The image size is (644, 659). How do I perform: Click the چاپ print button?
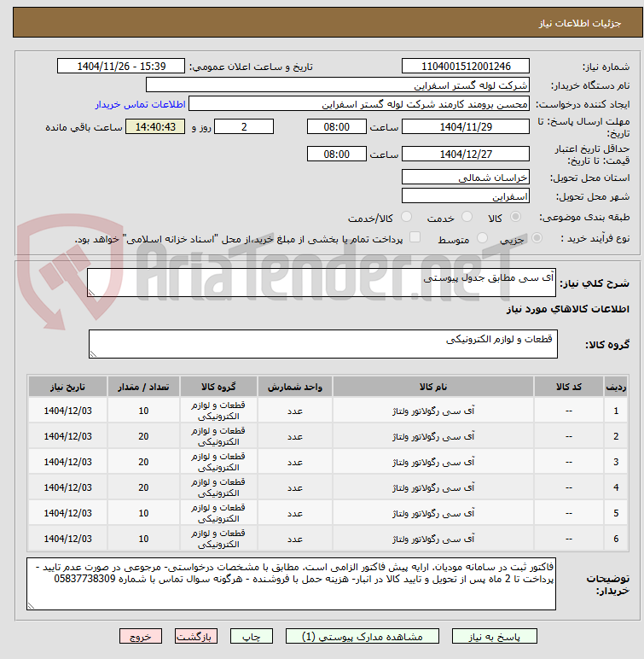(x=252, y=636)
